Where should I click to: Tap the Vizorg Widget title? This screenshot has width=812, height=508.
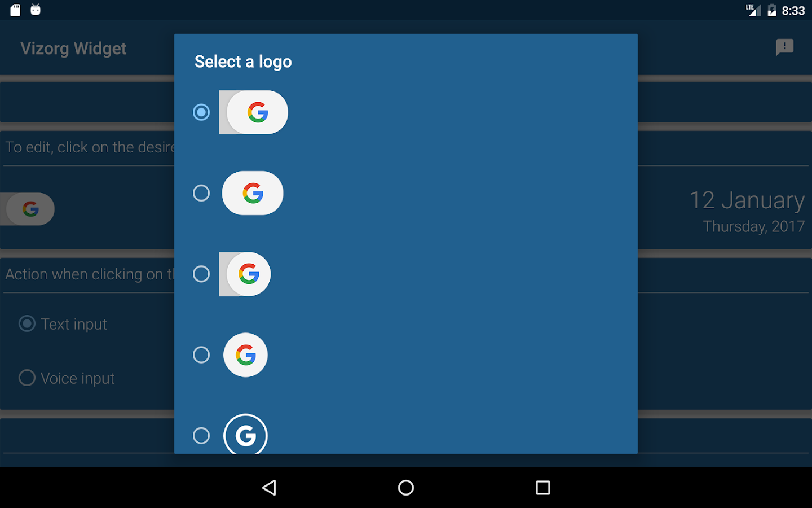(73, 49)
